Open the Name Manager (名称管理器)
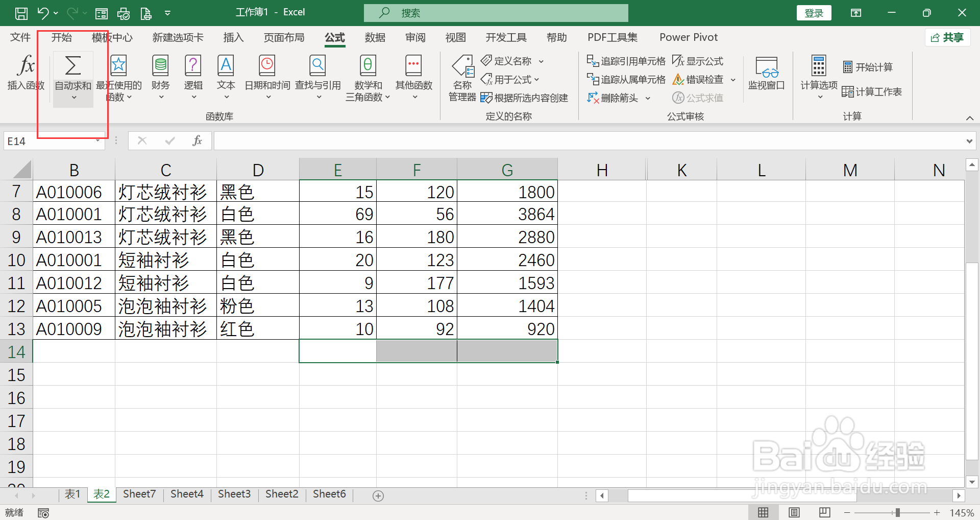The image size is (980, 520). click(x=462, y=78)
